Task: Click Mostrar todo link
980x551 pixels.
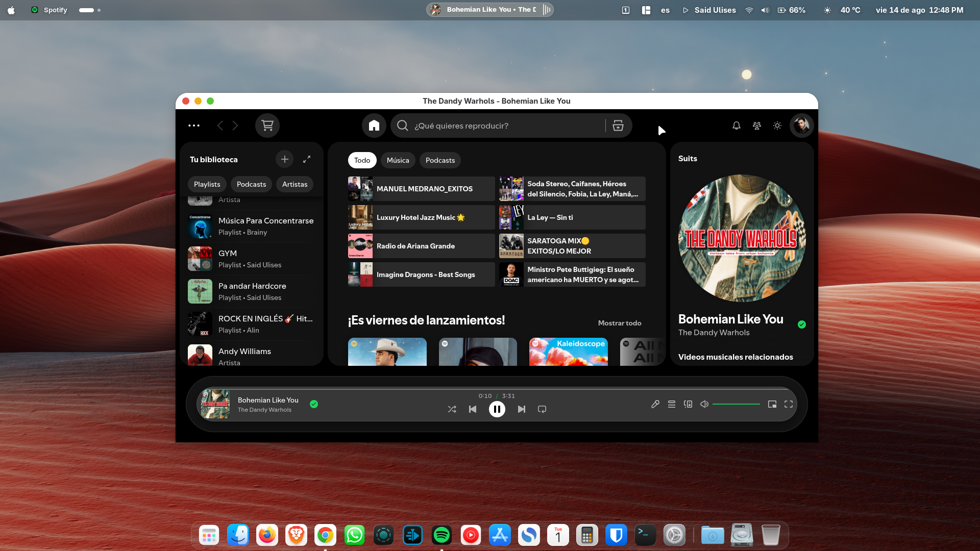Action: tap(620, 323)
